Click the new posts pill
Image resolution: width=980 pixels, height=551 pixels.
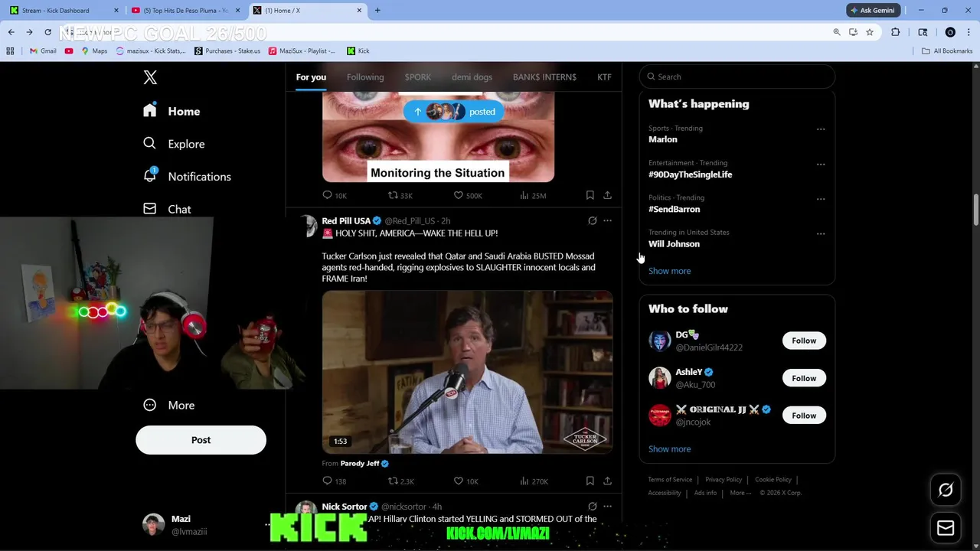point(454,112)
